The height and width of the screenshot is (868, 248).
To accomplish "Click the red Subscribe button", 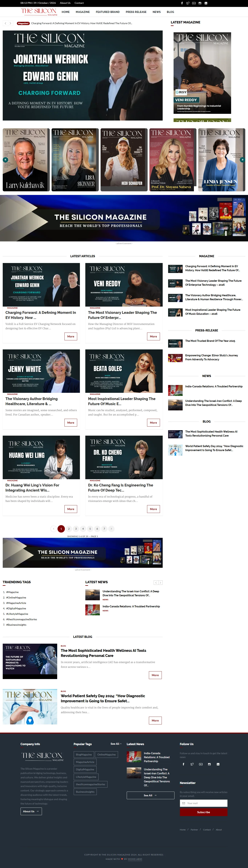I will tap(204, 812).
